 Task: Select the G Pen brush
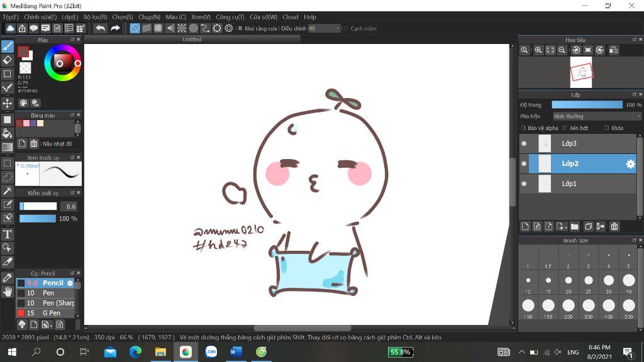point(45,313)
